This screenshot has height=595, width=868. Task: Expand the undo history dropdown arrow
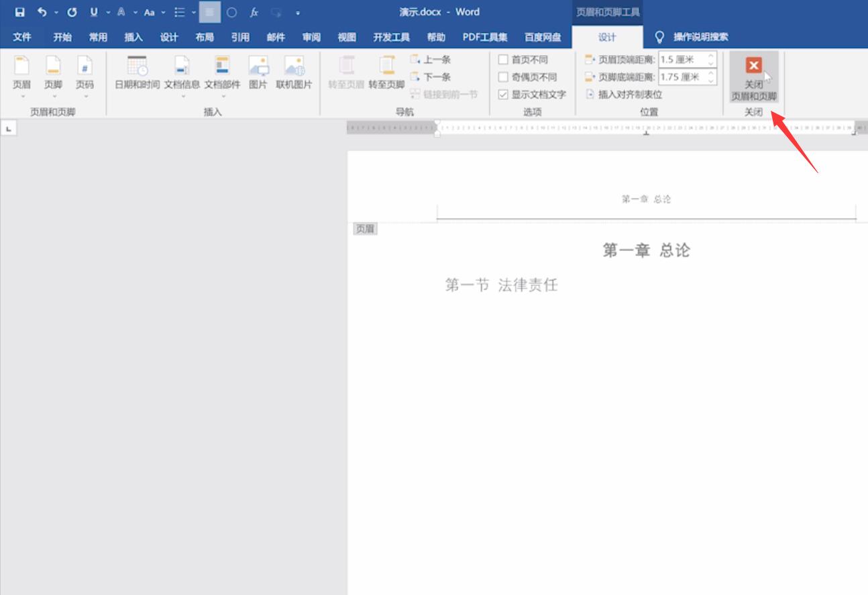pos(56,12)
